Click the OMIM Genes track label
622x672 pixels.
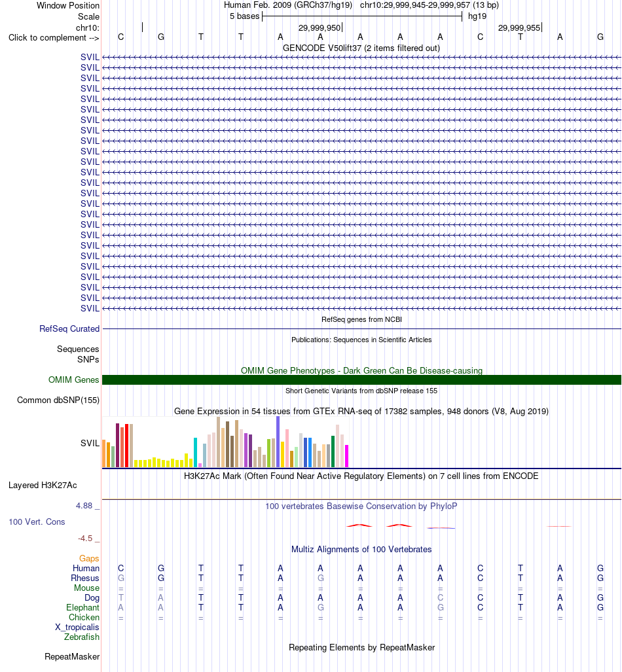click(x=73, y=380)
